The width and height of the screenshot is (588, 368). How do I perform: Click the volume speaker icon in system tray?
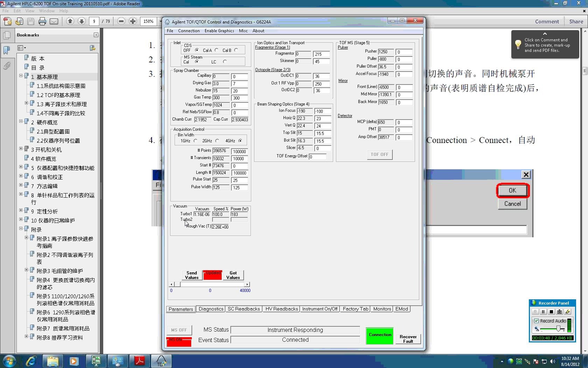553,361
